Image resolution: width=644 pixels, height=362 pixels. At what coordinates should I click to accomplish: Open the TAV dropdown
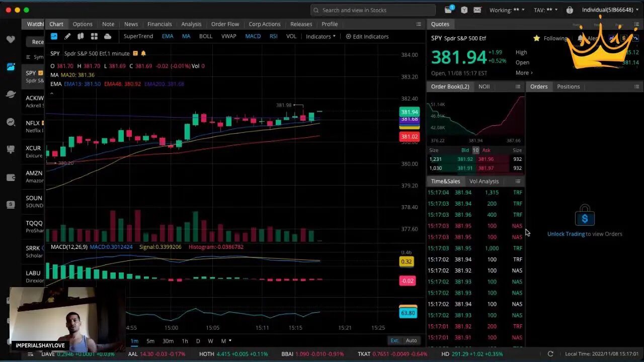click(546, 10)
